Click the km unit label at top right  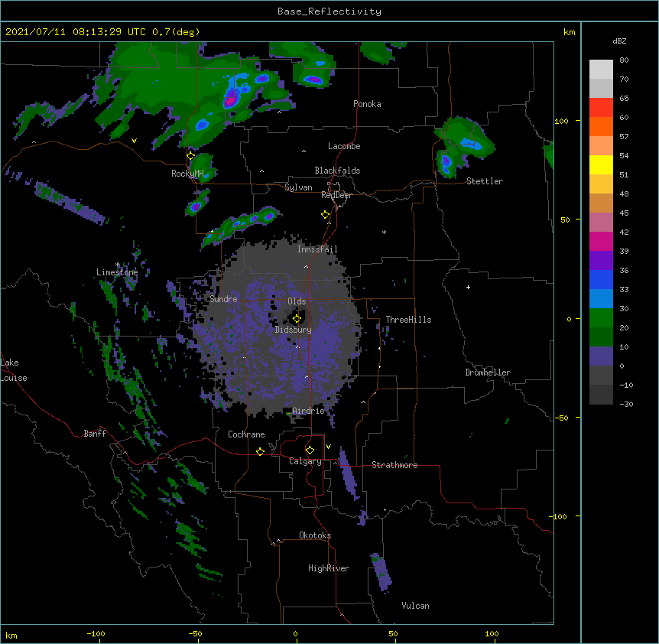click(570, 32)
